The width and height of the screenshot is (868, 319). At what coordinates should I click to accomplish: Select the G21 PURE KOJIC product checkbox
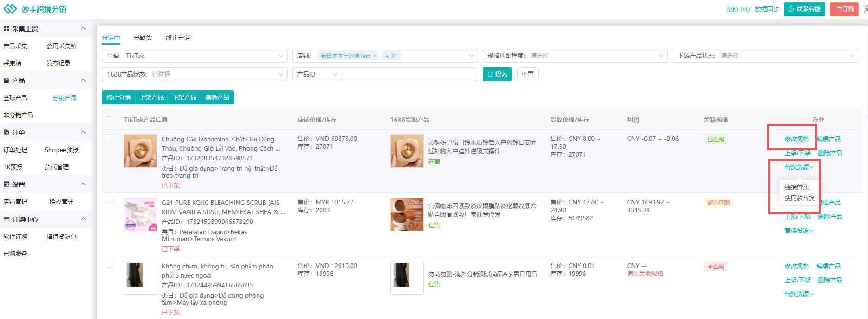pos(110,201)
